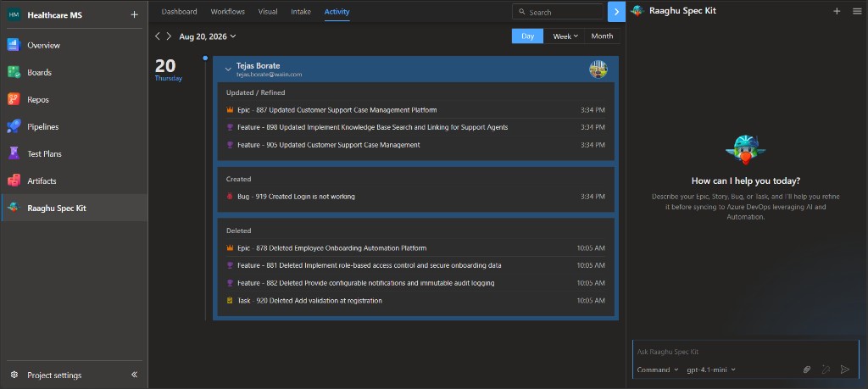Open Epic 878 Deleted Employee Onboarding
The image size is (868, 389).
point(415,248)
